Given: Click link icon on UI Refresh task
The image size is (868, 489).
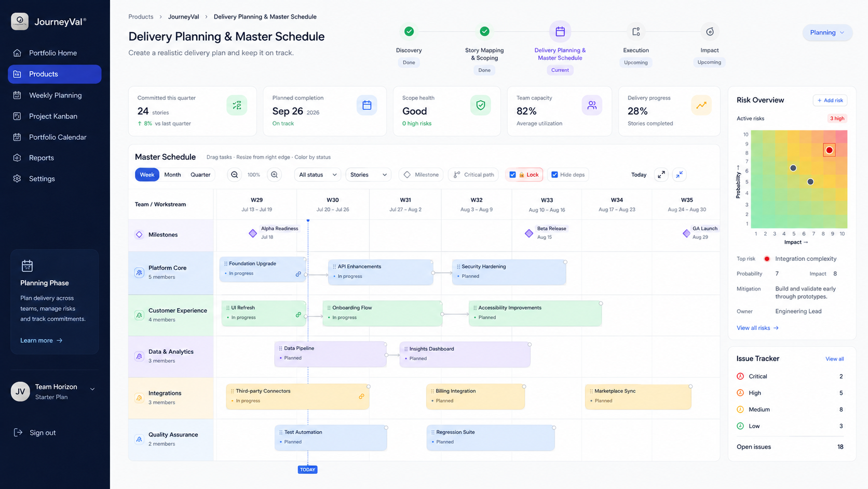Looking at the screenshot, I should [x=299, y=314].
